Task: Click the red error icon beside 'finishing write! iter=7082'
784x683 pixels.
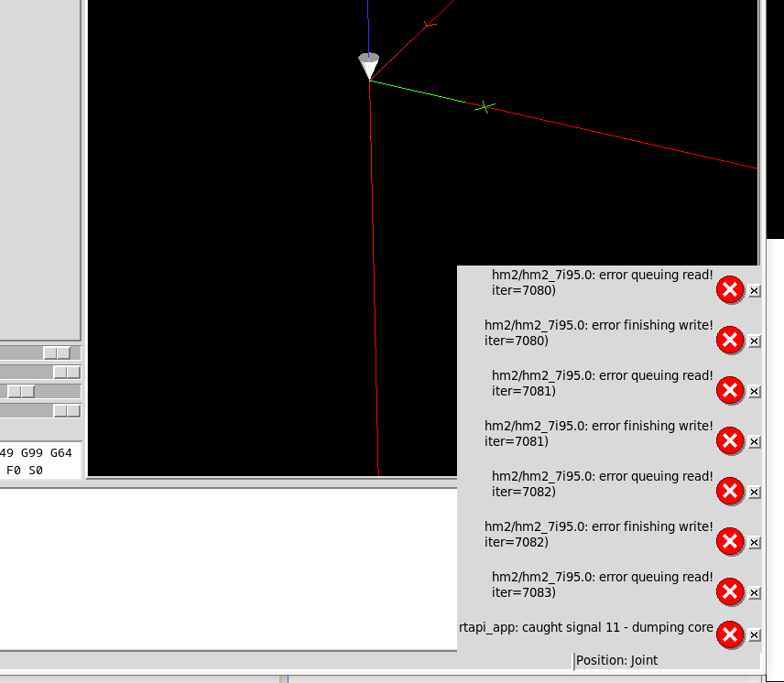Action: point(730,542)
